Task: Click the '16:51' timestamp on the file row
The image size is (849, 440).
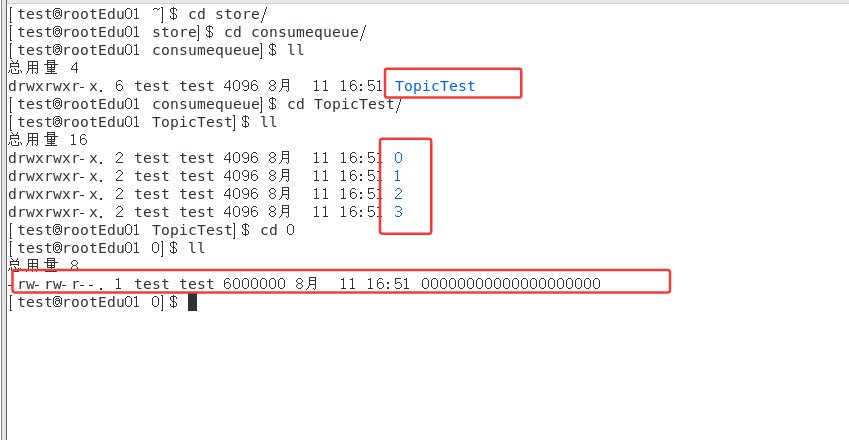Action: tap(389, 284)
